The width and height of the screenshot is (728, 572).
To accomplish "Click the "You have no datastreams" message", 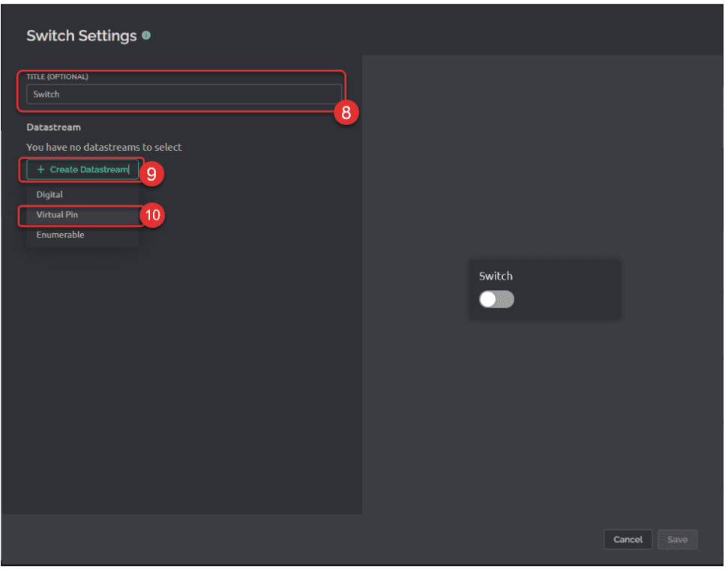I will (103, 147).
